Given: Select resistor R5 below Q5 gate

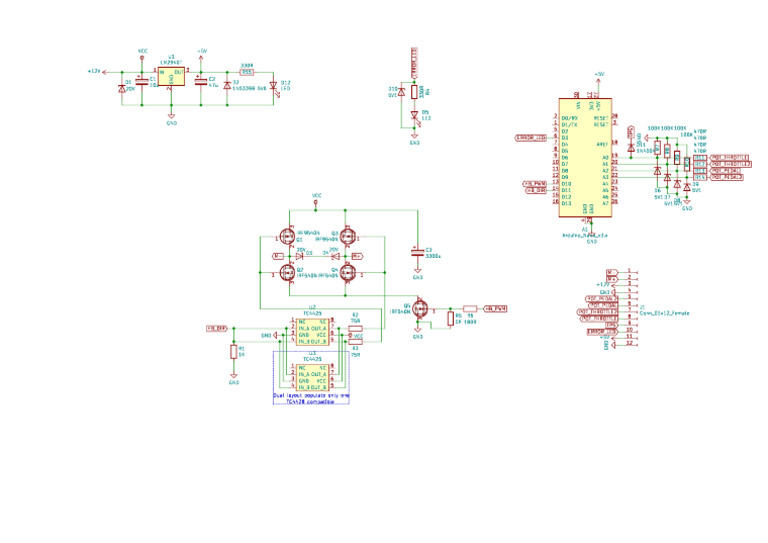Looking at the screenshot, I should [451, 319].
